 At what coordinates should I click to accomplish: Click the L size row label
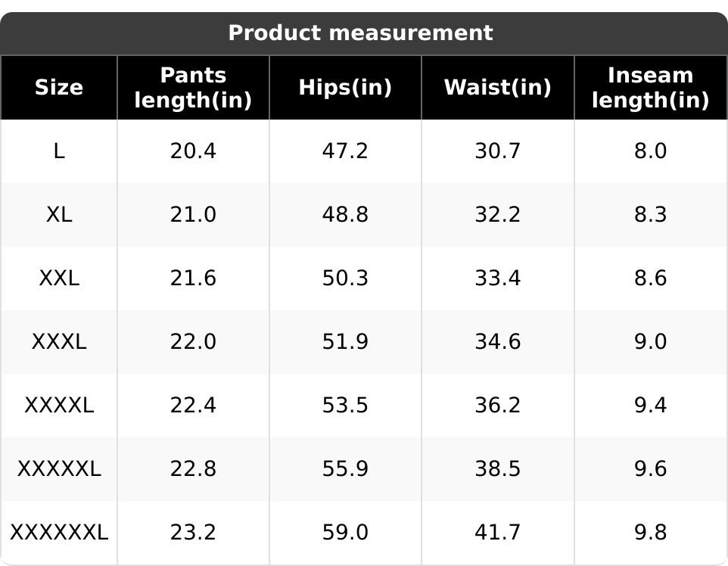[59, 151]
